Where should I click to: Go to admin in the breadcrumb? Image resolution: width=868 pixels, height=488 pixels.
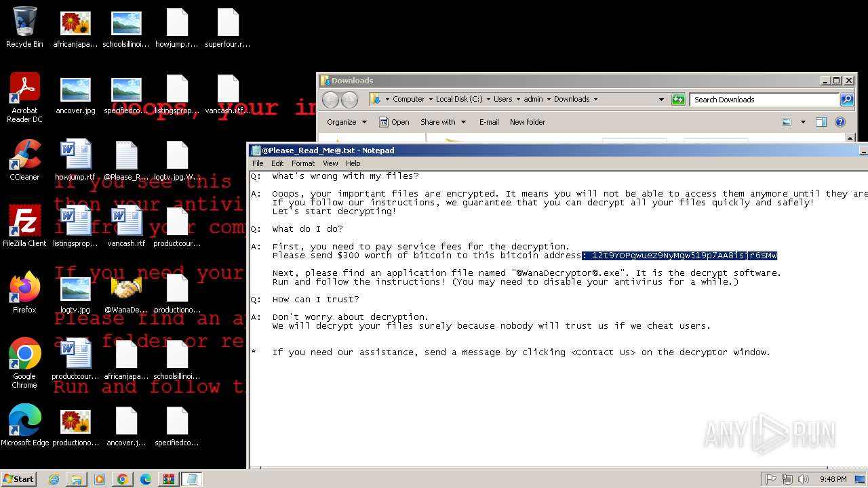[533, 99]
